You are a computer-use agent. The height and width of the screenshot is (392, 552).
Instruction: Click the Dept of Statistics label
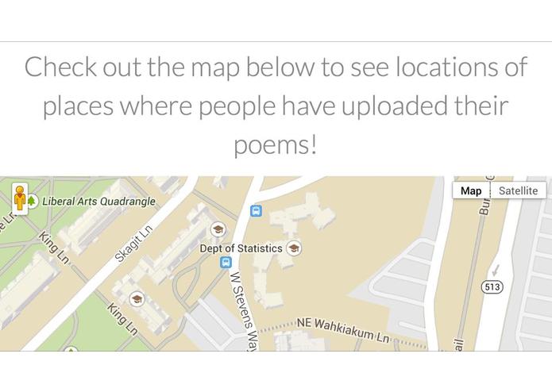(x=241, y=248)
